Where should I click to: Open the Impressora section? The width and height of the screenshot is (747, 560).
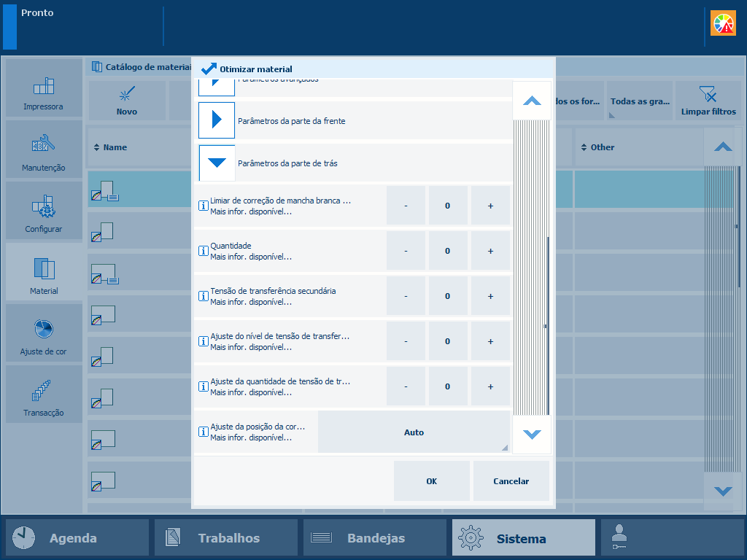point(44,88)
